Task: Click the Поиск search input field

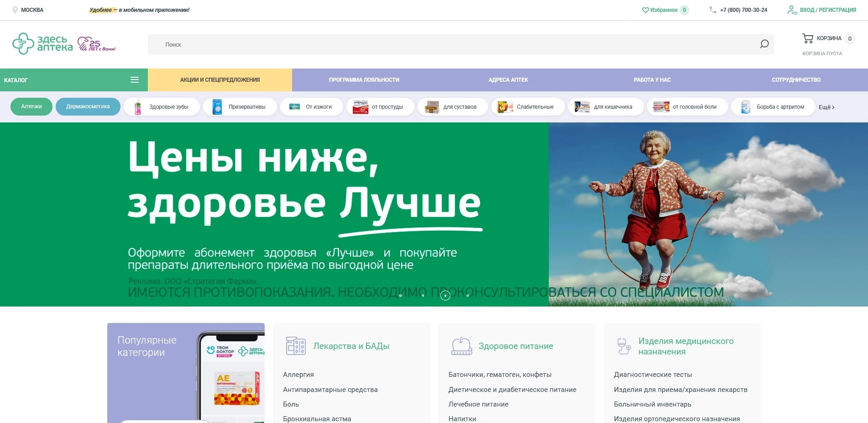Action: tap(319, 44)
